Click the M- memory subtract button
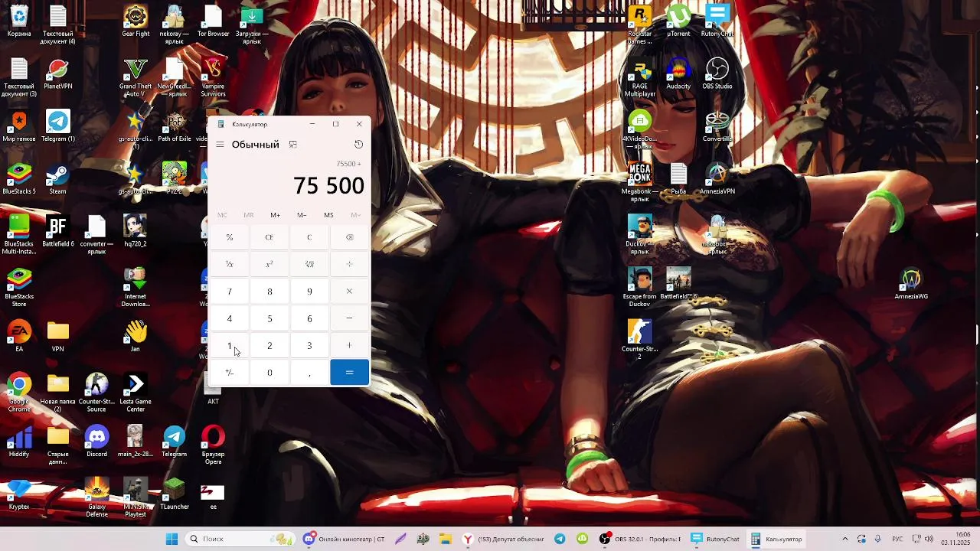 [302, 215]
